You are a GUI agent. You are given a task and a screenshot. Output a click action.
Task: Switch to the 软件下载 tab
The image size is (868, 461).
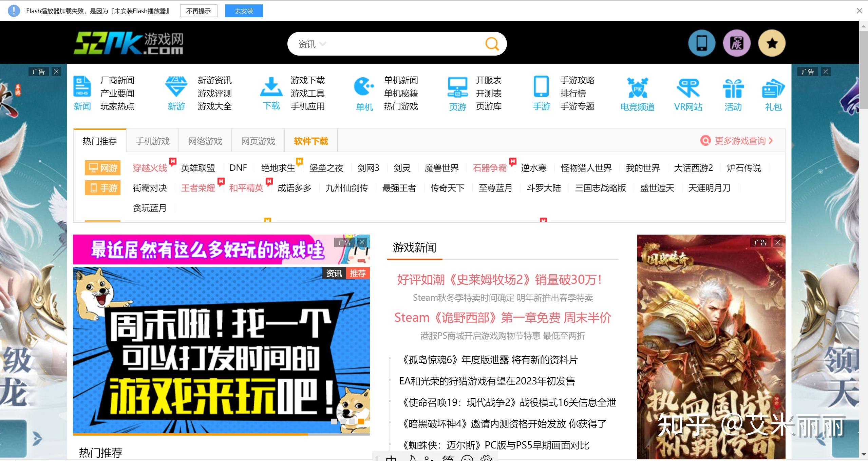click(x=310, y=141)
